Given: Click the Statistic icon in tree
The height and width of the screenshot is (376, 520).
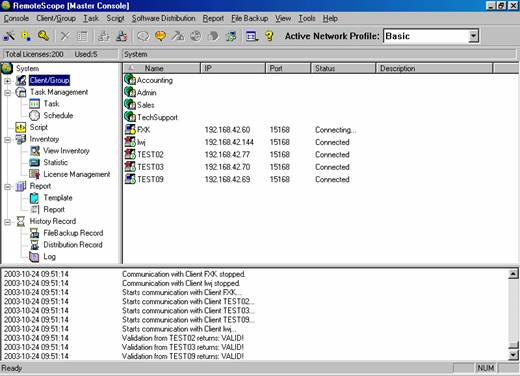Looking at the screenshot, I should (x=34, y=162).
